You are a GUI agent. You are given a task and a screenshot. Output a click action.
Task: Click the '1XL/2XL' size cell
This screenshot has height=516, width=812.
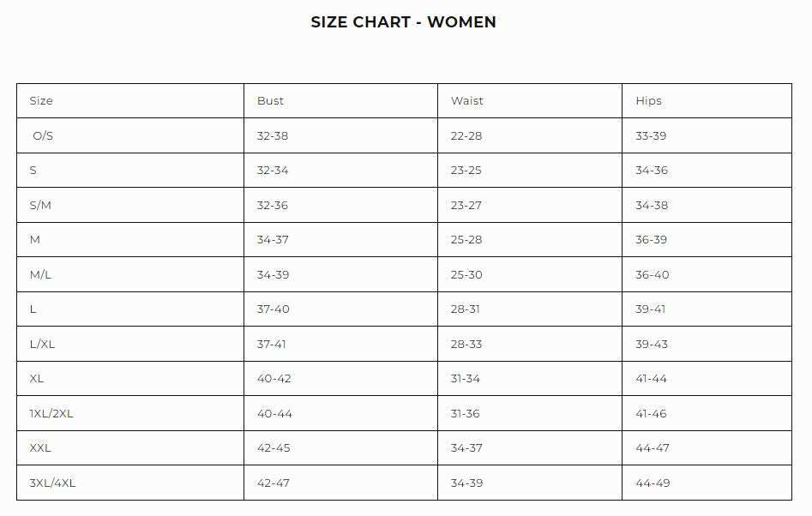(51, 414)
